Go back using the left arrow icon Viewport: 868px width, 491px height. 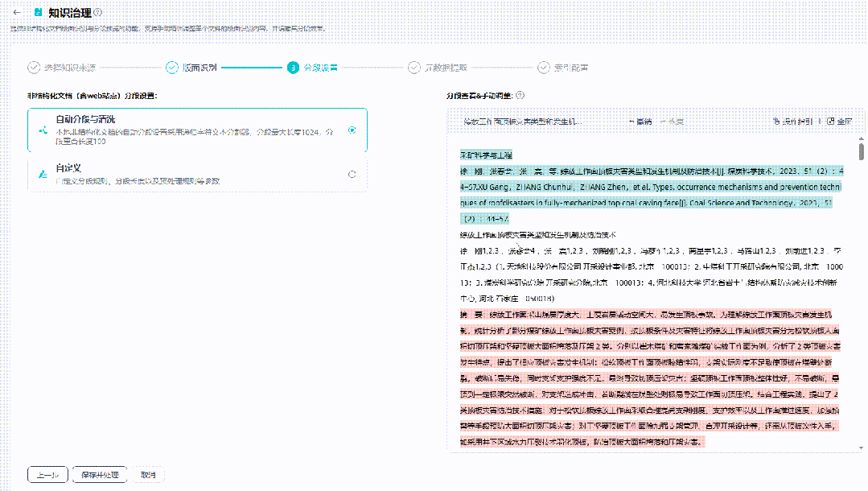click(x=17, y=12)
